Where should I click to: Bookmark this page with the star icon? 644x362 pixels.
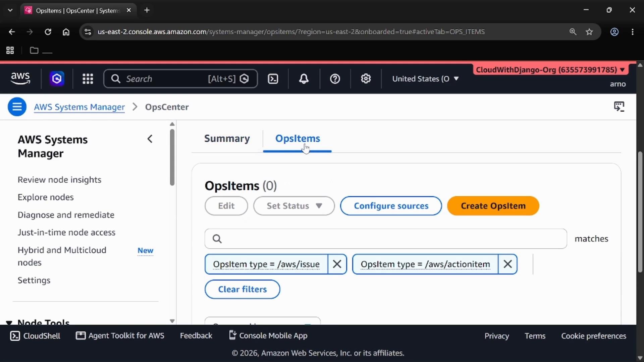[589, 32]
